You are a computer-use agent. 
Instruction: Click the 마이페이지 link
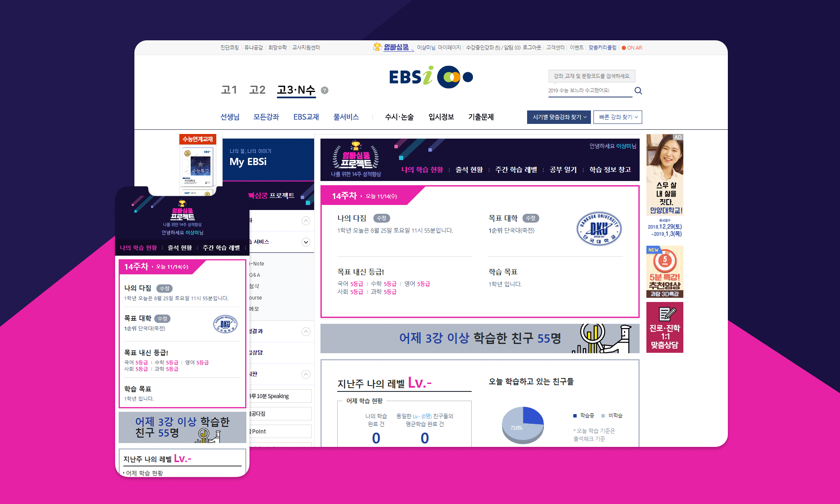[x=449, y=48]
